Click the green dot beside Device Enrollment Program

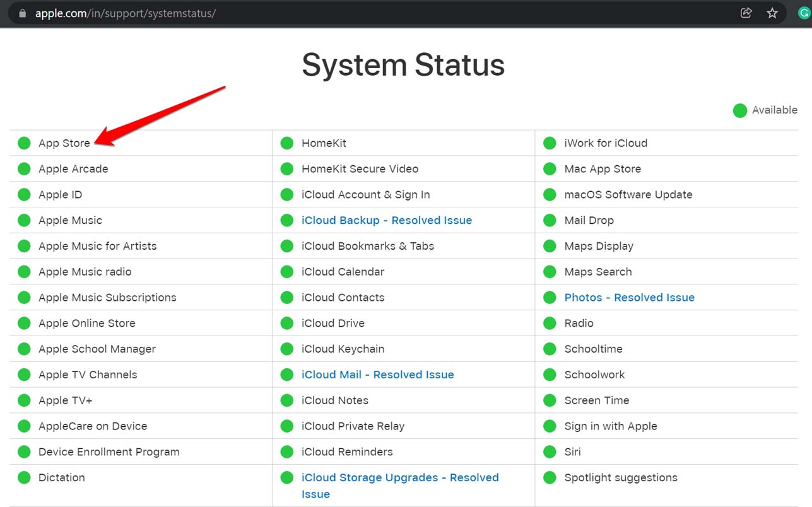click(23, 452)
